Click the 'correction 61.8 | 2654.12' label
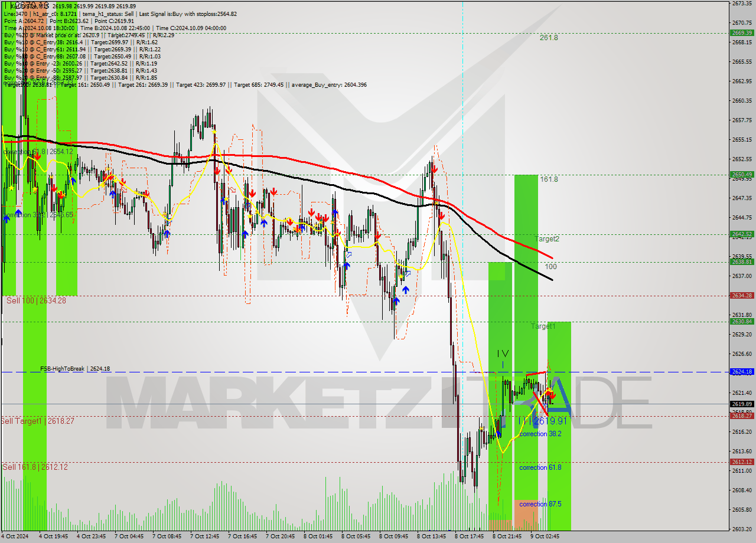Screen dimensions: 756x543 (38, 152)
